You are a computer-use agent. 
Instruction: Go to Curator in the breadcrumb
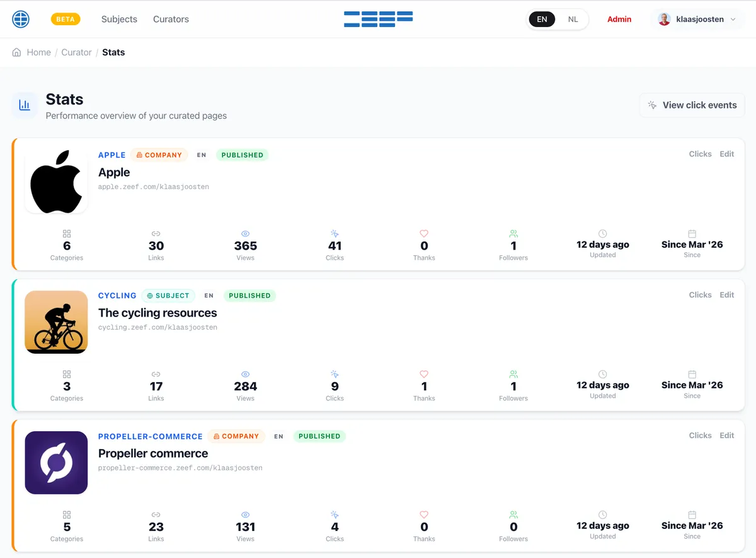click(x=76, y=52)
